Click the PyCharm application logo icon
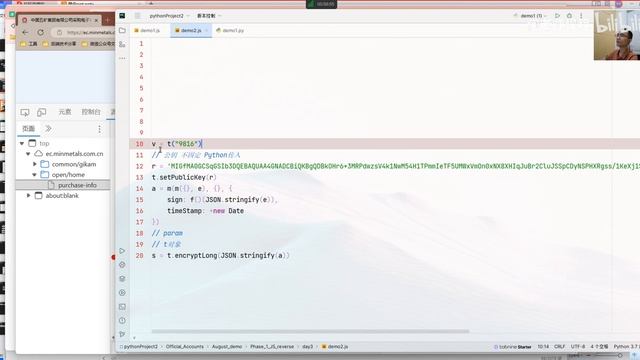 [122, 16]
